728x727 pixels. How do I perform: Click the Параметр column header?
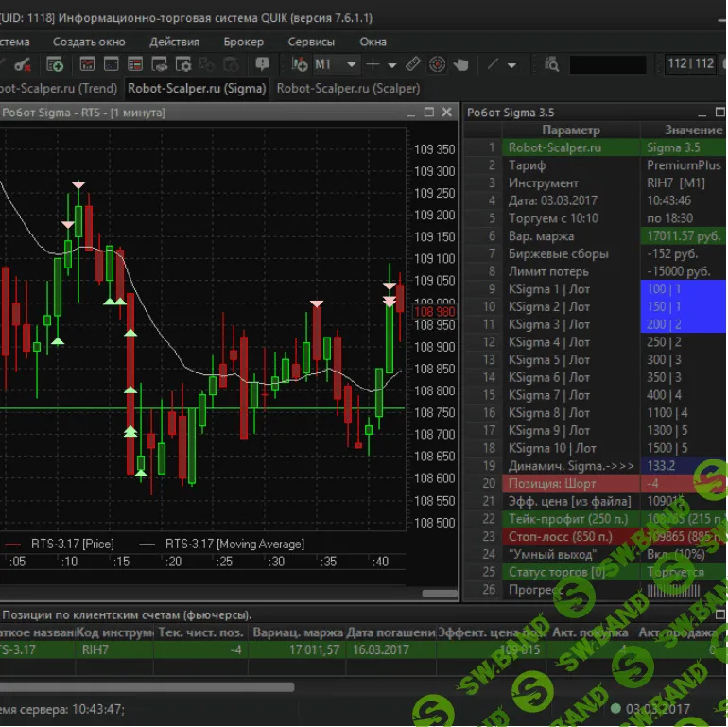[x=570, y=130]
